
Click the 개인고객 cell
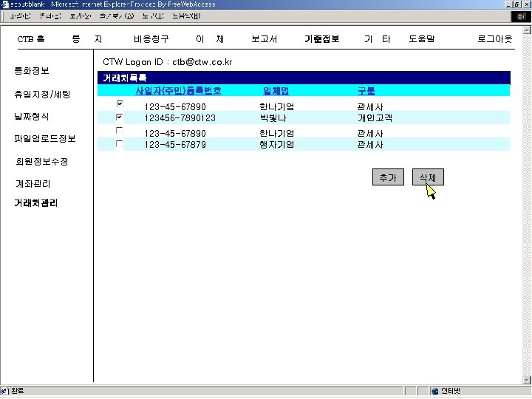tap(375, 118)
